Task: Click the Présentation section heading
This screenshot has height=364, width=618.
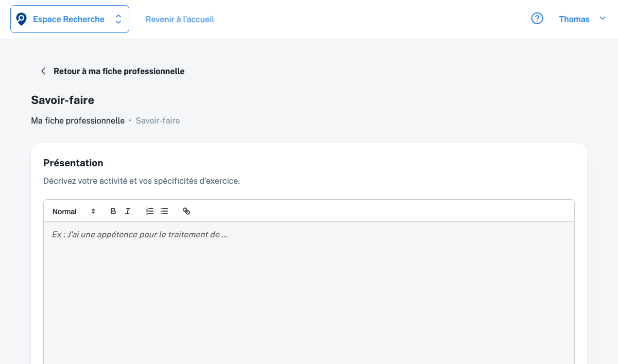Action: coord(73,163)
